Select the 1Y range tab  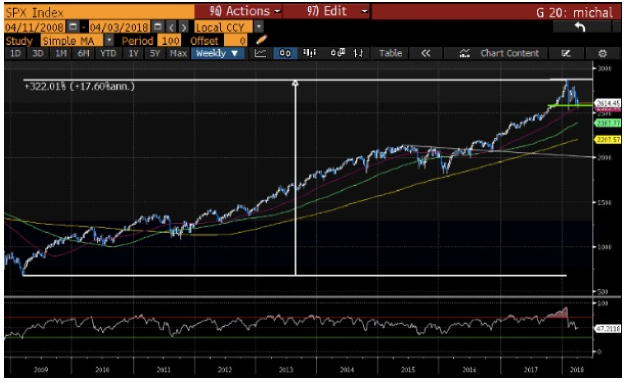pyautogui.click(x=133, y=53)
